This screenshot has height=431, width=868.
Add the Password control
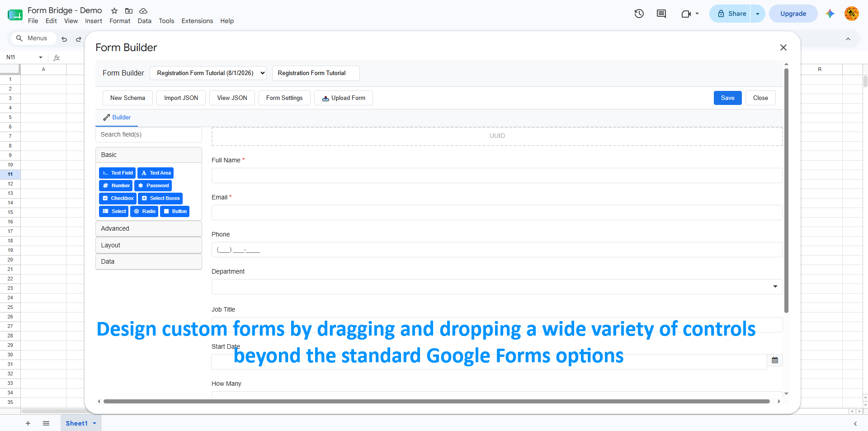tap(153, 185)
